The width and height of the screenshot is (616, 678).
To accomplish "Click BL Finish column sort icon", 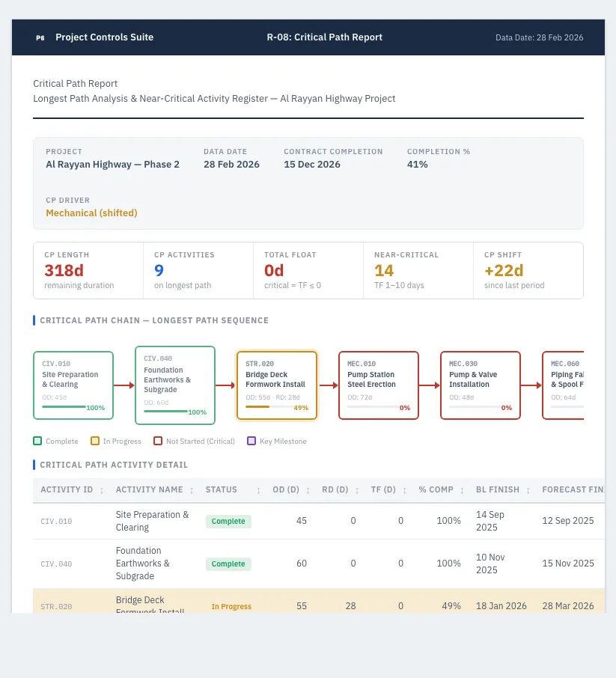I will click(x=528, y=490).
